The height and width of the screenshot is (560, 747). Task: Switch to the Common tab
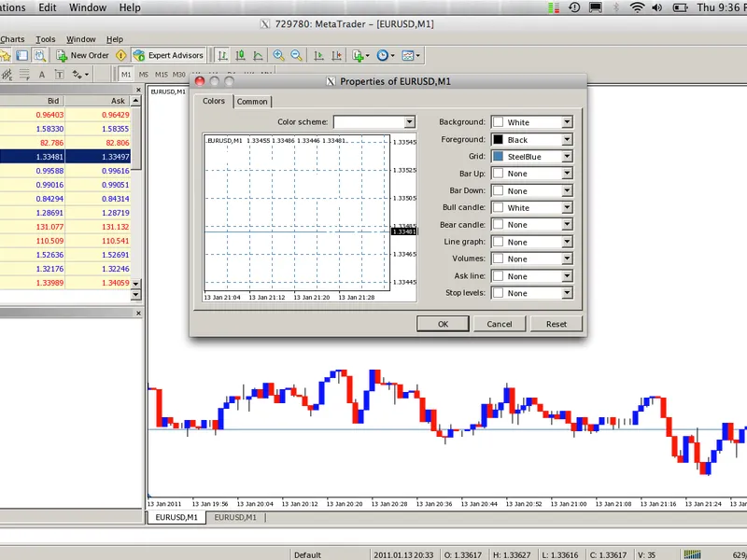point(252,102)
